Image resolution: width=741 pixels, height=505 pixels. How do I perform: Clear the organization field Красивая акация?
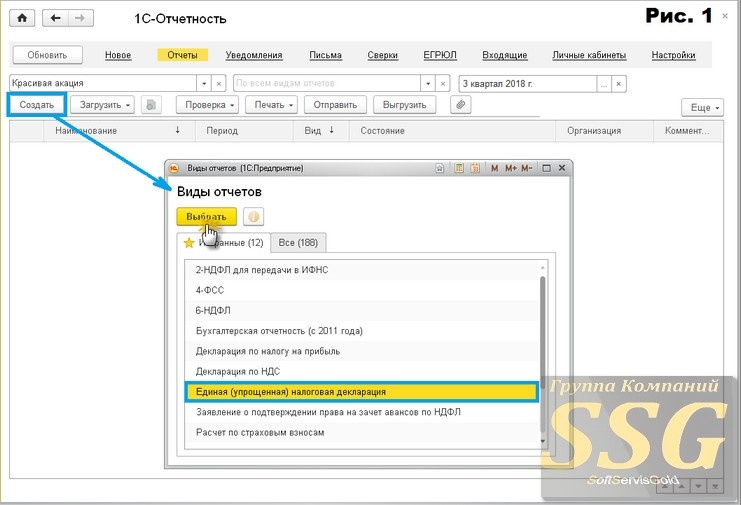[218, 84]
